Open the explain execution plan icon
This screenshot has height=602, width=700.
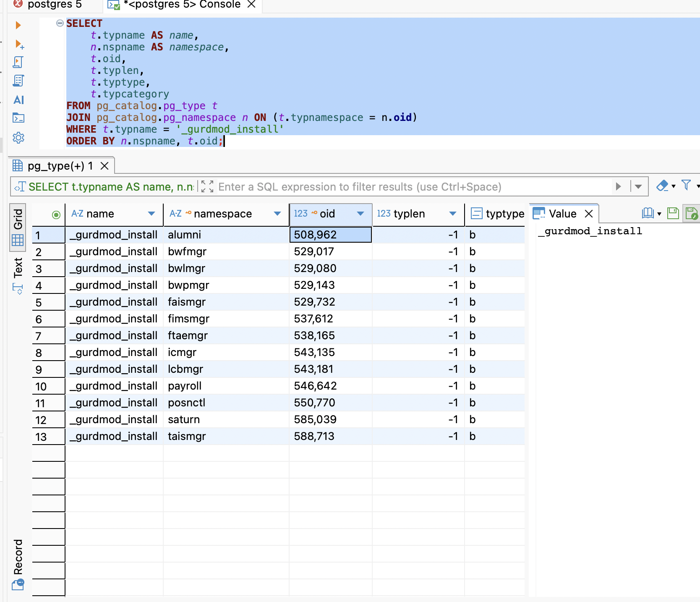click(x=18, y=81)
